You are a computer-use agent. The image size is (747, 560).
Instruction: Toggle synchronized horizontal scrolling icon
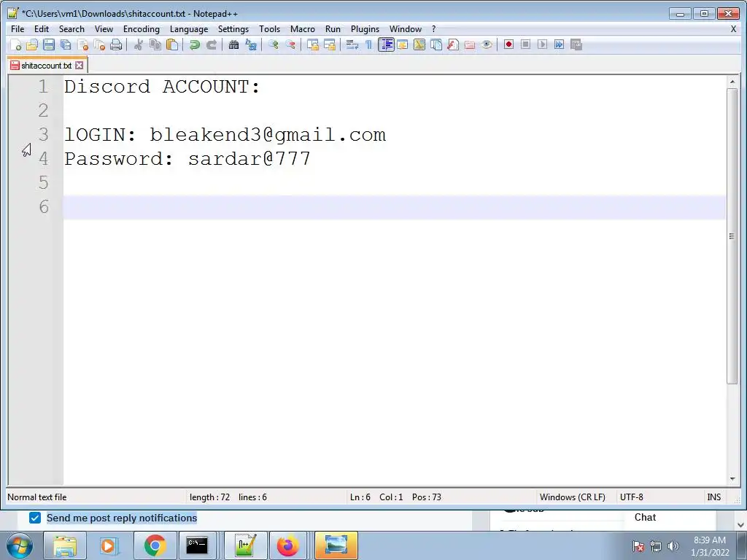point(329,44)
